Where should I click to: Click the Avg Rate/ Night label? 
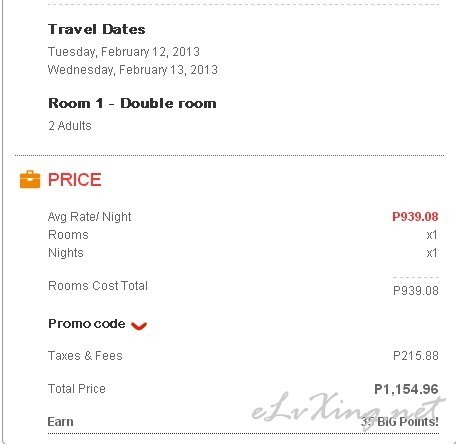click(89, 217)
